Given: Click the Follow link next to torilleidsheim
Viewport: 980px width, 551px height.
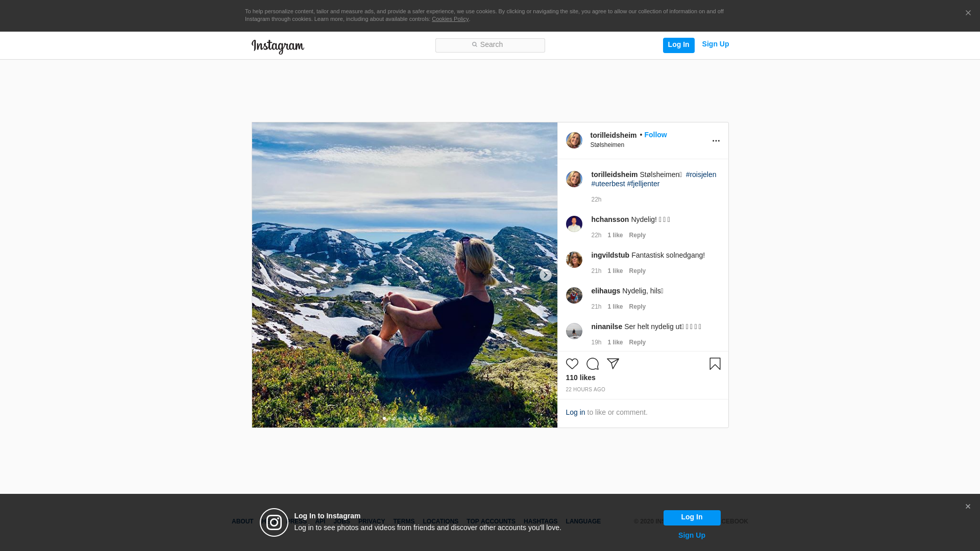Looking at the screenshot, I should tap(655, 135).
